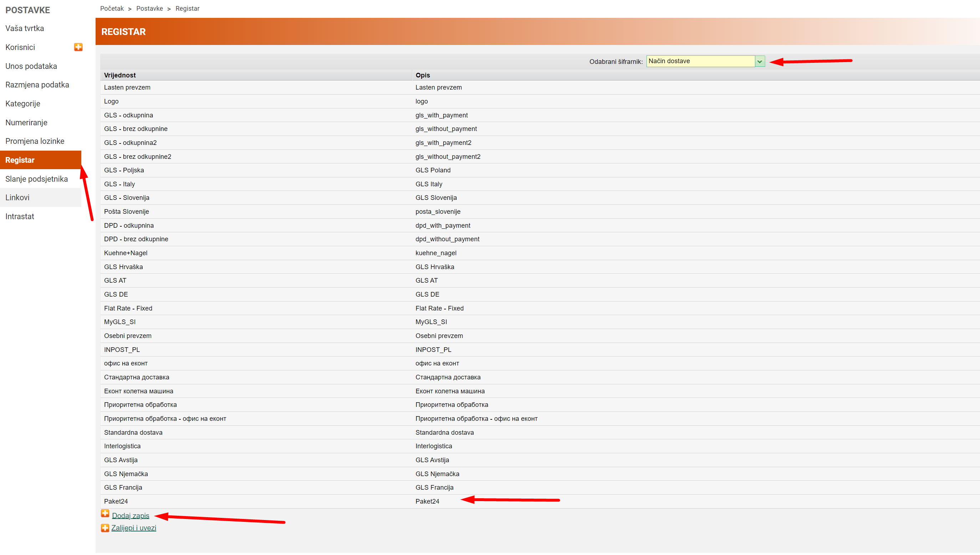Click Početak in the breadcrumb
Viewport: 980px width, 555px height.
tap(112, 8)
